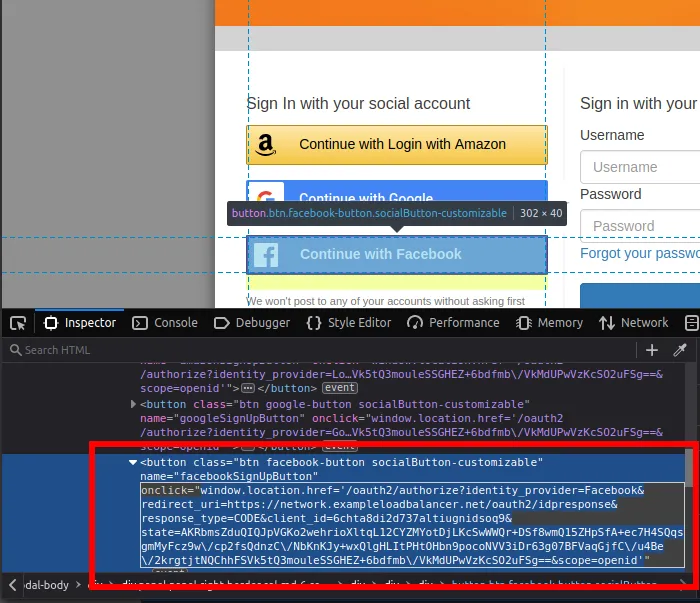
Task: Click the plus icon to create new node
Action: [652, 350]
